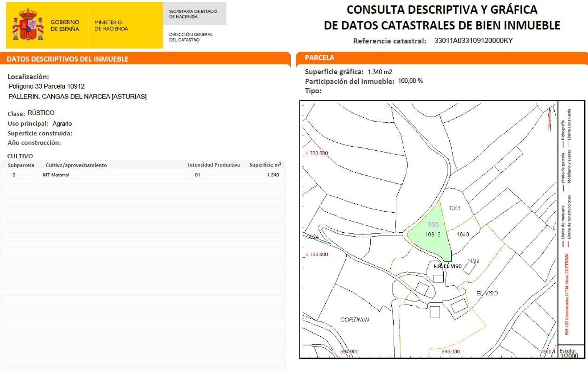Image resolution: width=588 pixels, height=370 pixels.
Task: Select neighboring parcel 1041 on the map
Action: pos(455,209)
